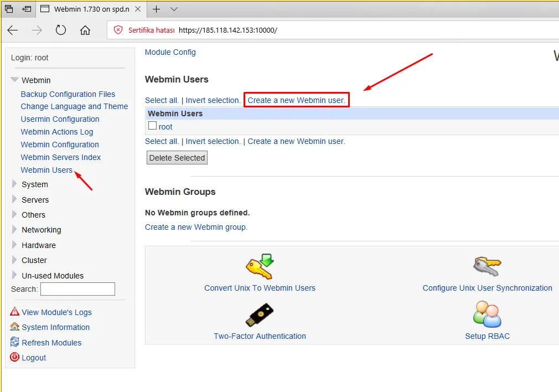Open Webmin Servers Index

[x=61, y=157]
